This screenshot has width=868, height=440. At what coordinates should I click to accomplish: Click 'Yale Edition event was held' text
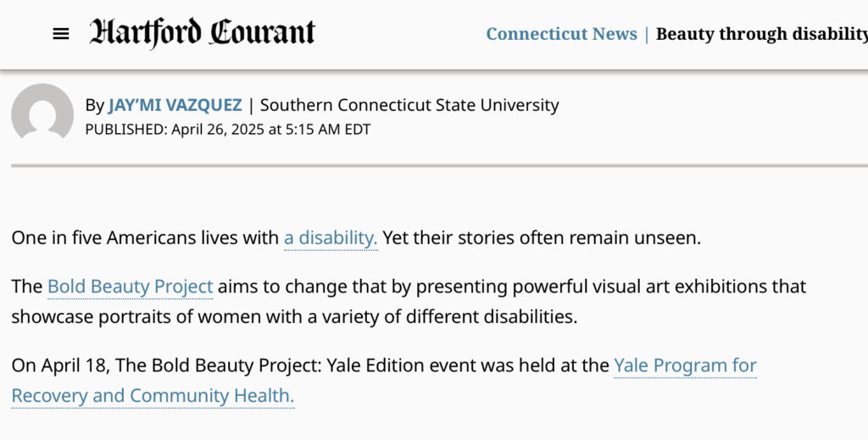pyautogui.click(x=440, y=366)
